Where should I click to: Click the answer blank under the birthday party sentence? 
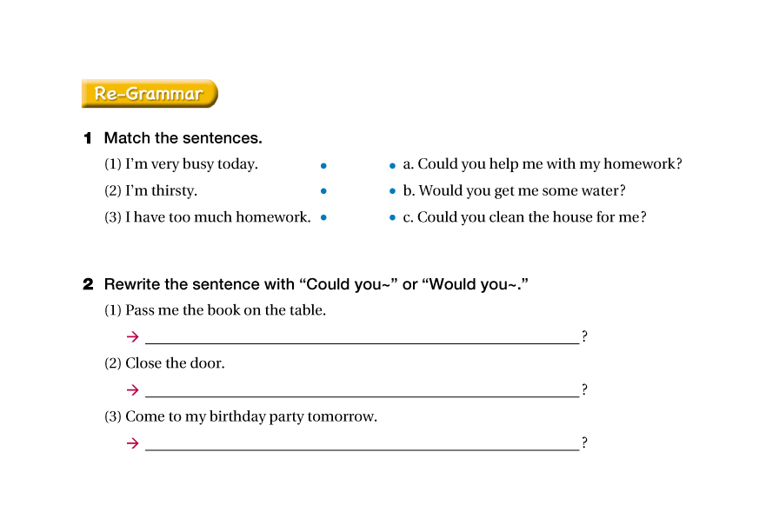[362, 442]
